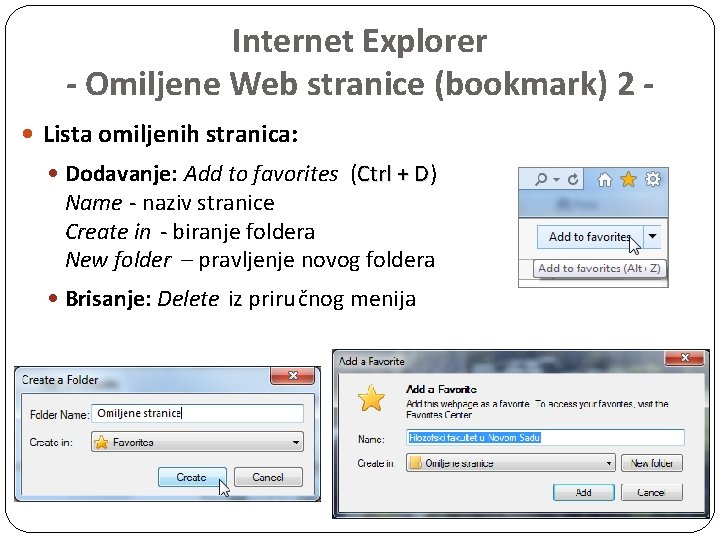
Task: Expand the arrow next to Add to favorites
Action: point(652,236)
